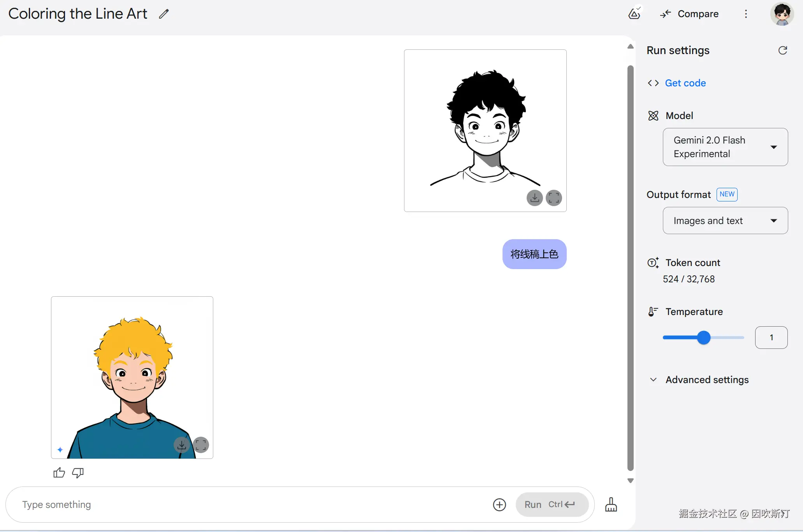Click the Compare button
Image resolution: width=803 pixels, height=532 pixels.
click(689, 14)
